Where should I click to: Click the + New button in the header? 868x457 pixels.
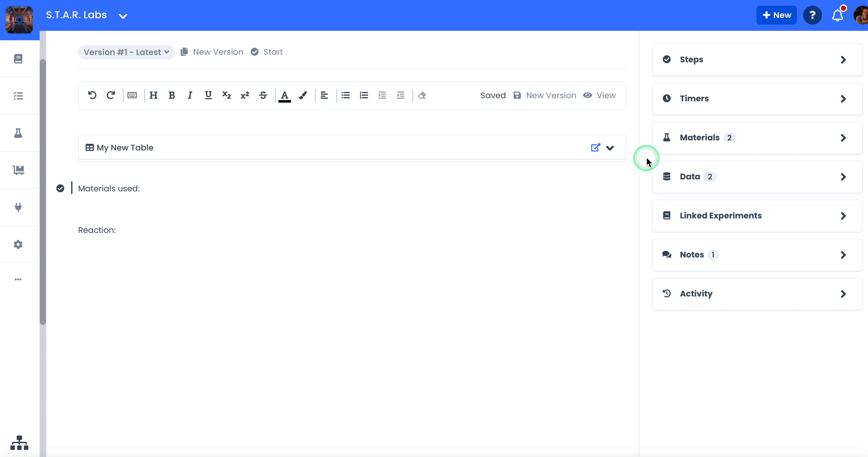[776, 15]
